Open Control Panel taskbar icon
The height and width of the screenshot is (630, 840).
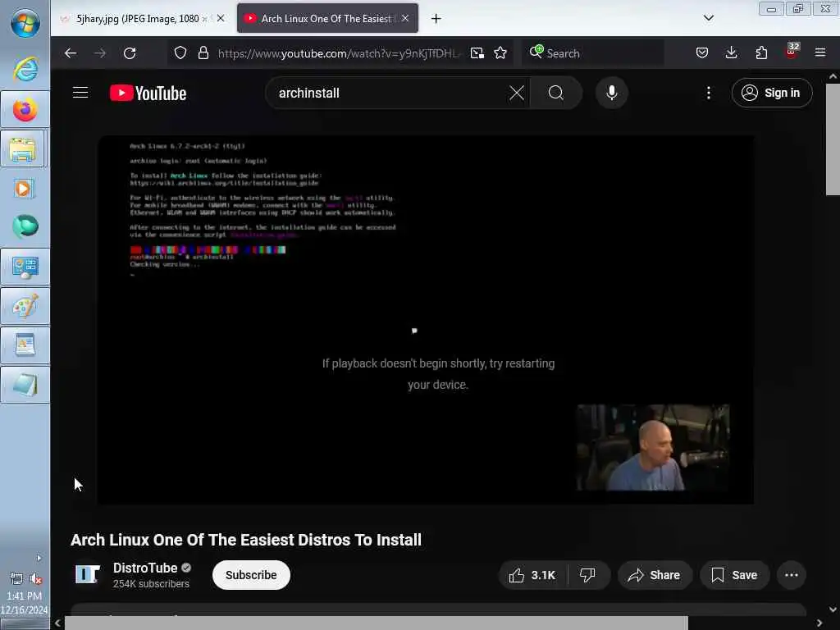tap(25, 267)
